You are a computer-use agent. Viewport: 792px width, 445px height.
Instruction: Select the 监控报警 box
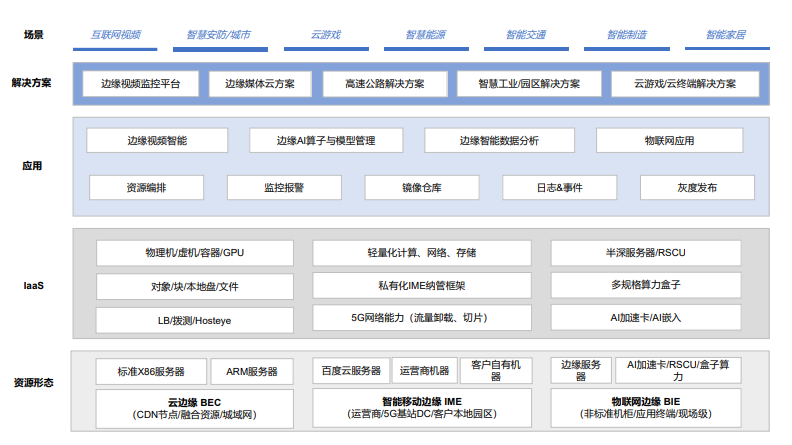point(284,188)
